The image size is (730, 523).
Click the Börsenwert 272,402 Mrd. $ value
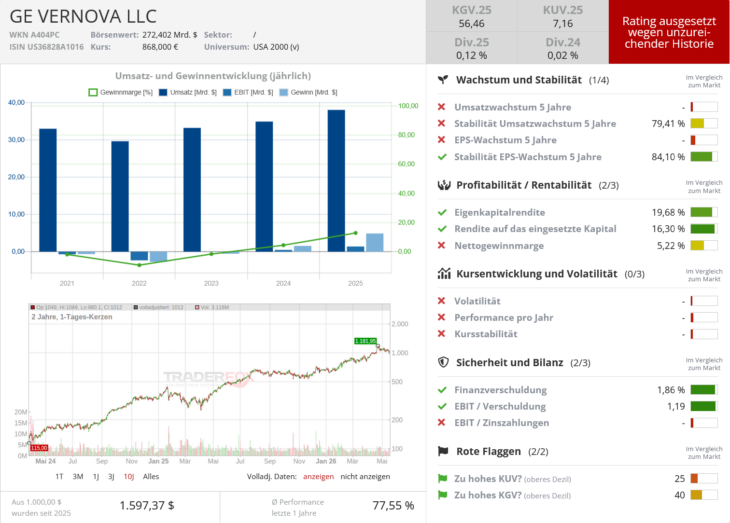tap(169, 34)
